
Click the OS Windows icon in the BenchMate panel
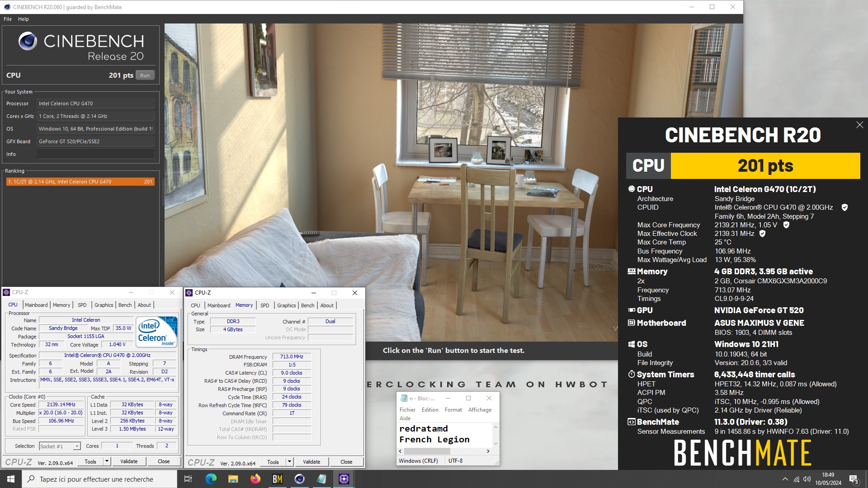(632, 344)
